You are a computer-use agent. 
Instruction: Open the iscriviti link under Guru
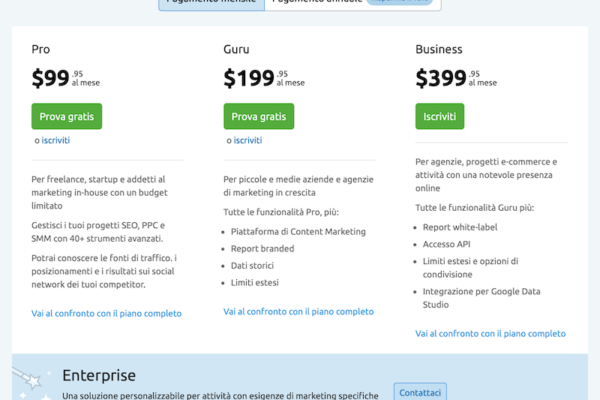point(247,141)
